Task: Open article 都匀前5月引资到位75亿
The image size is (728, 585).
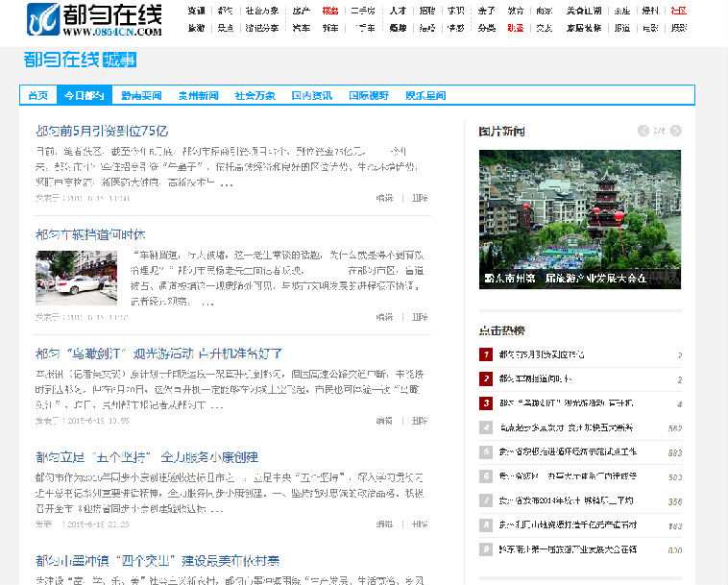Action: 102,131
